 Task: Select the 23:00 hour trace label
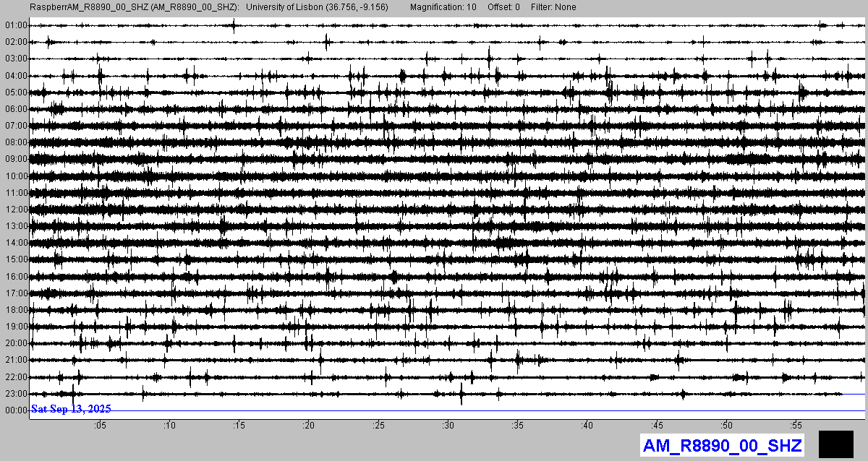[15, 394]
